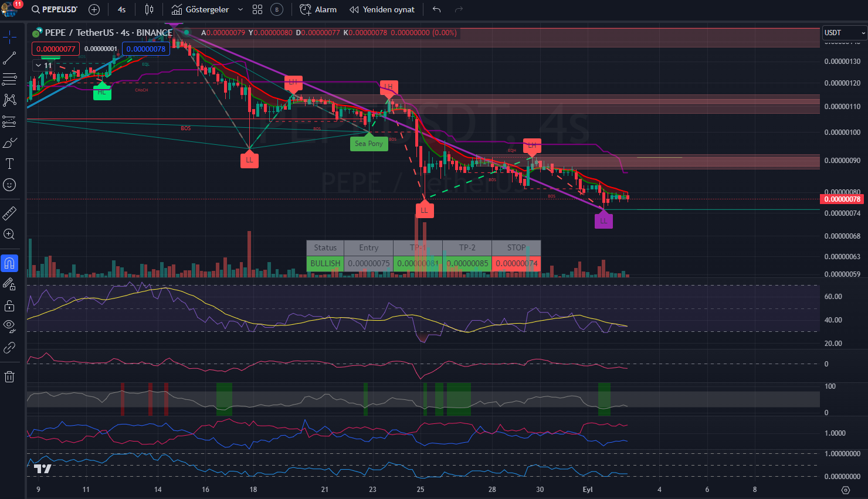Open the indicator templates grid icon

pyautogui.click(x=257, y=9)
